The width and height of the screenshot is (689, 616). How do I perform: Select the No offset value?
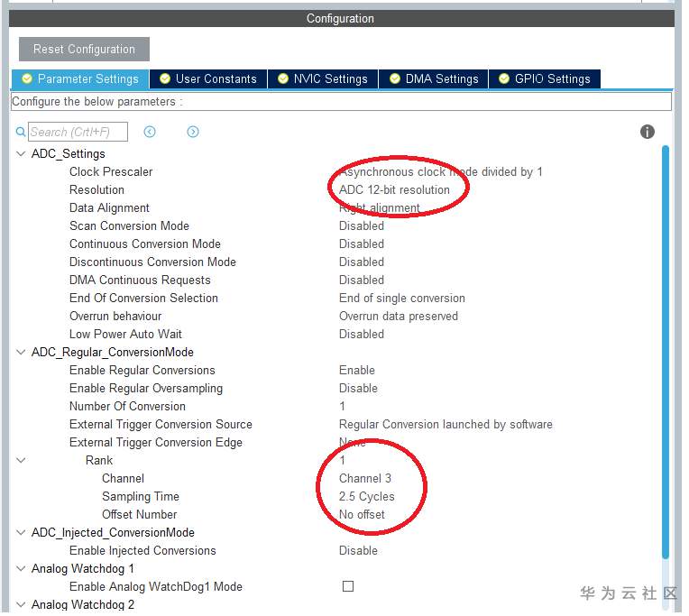pos(362,514)
